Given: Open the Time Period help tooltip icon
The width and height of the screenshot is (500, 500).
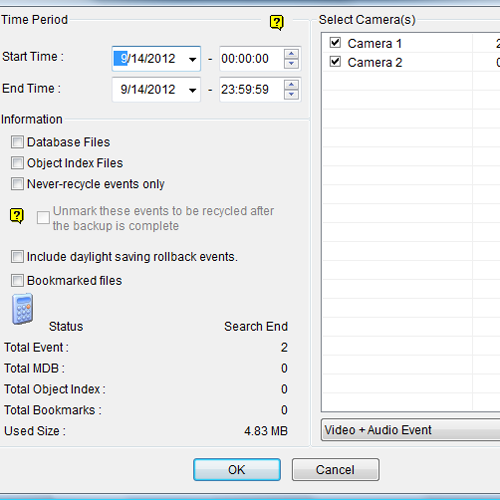Looking at the screenshot, I should [x=277, y=23].
